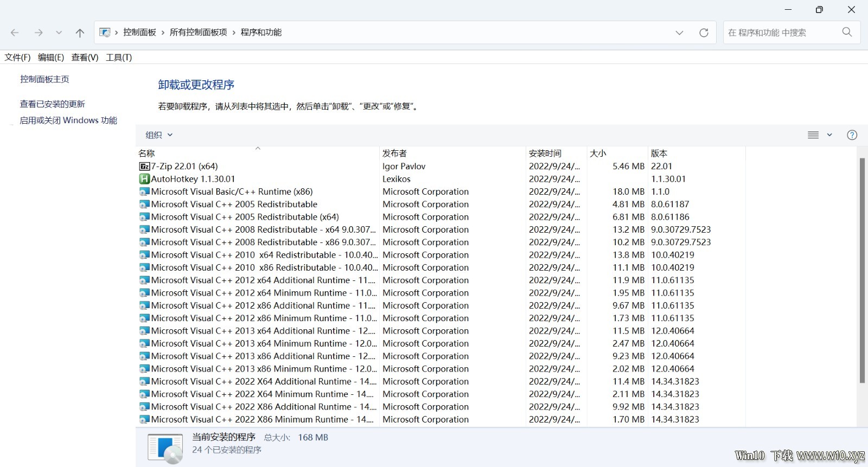
Task: Click the icon of Visual C++ 2022 X64 Additional Runtime
Action: (144, 381)
